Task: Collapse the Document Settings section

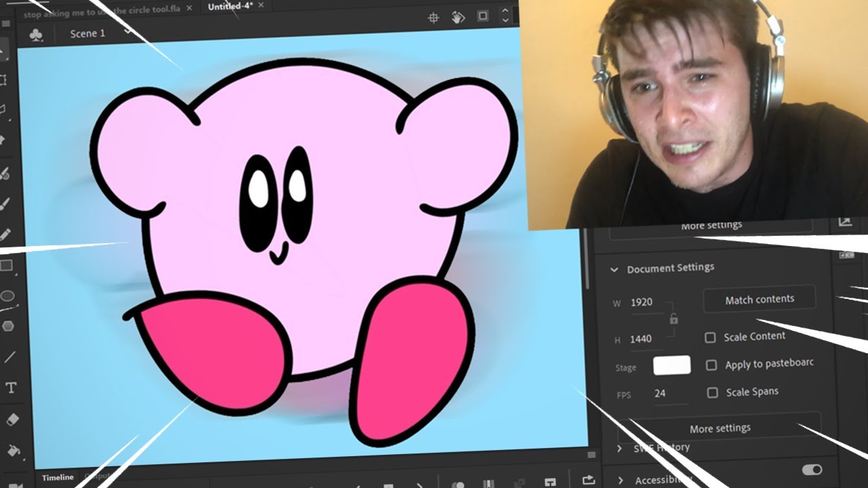Action: pyautogui.click(x=614, y=270)
